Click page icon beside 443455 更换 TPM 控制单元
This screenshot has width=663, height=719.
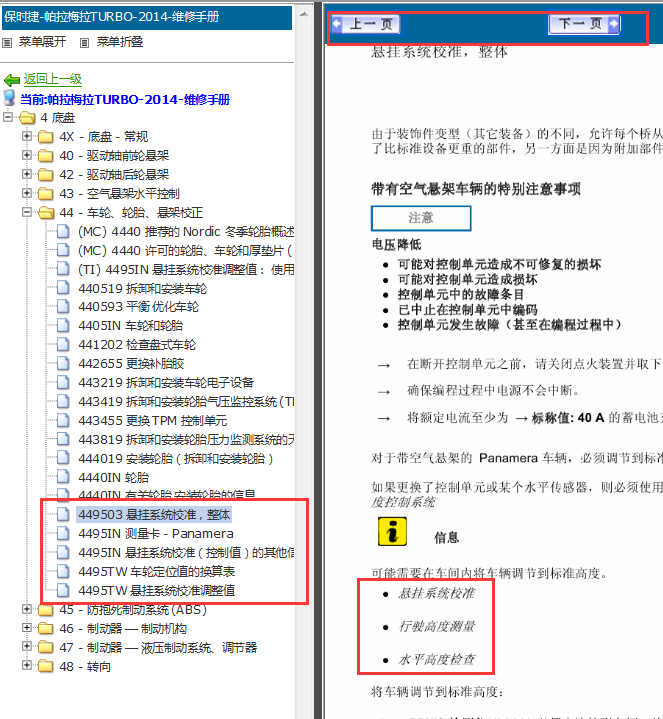63,420
